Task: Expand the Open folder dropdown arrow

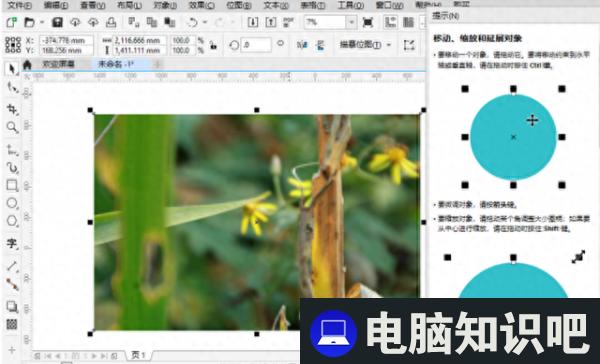Action: (42, 23)
